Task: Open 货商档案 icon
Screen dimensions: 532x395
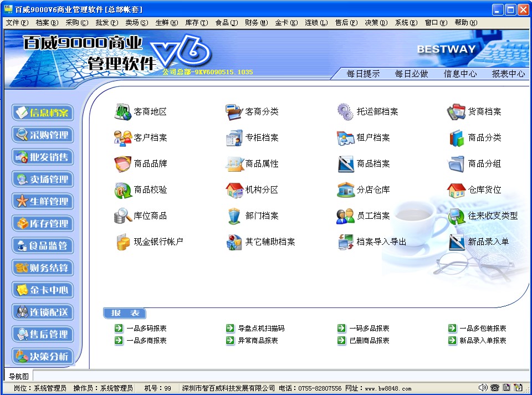Action: point(456,112)
